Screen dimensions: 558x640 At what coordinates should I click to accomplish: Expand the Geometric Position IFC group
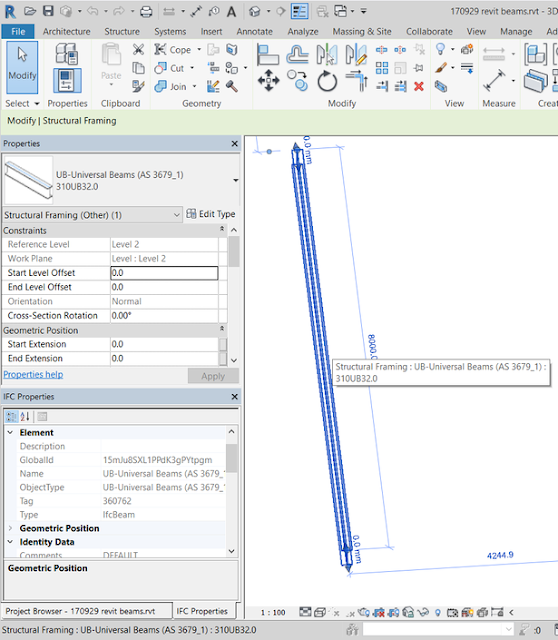[11, 528]
